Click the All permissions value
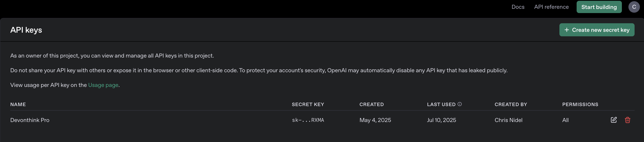This screenshot has width=644, height=142. coord(565,120)
